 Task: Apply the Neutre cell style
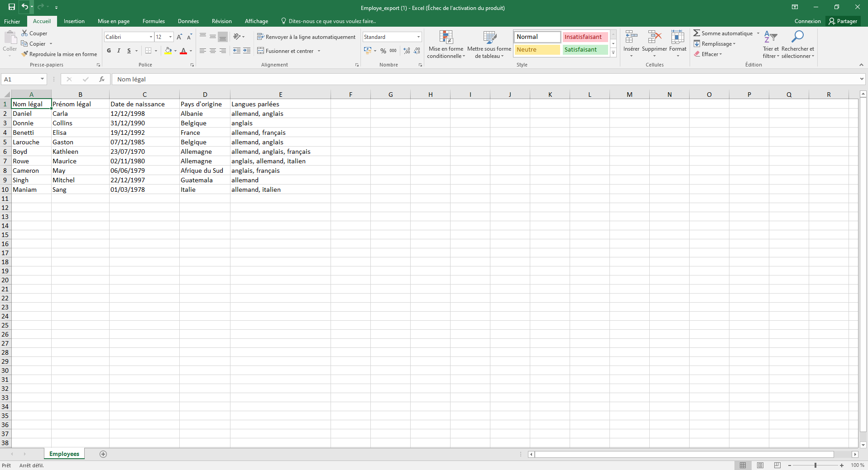(537, 50)
